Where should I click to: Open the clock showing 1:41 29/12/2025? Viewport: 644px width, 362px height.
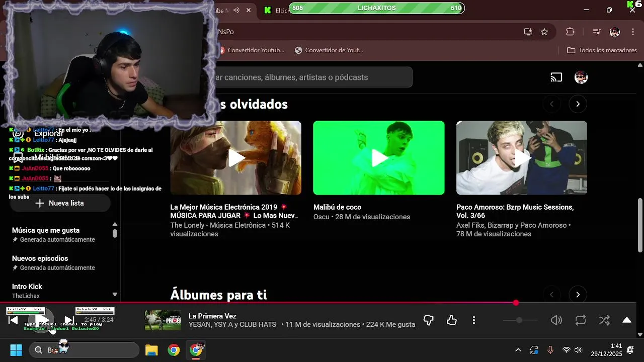[x=606, y=350]
